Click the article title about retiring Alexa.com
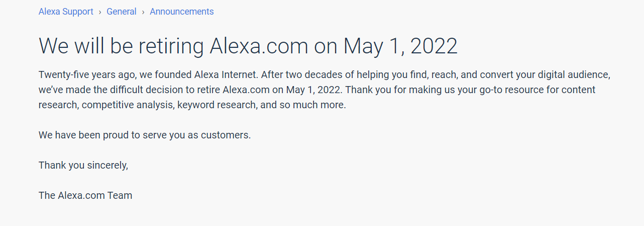This screenshot has height=226, width=644. pyautogui.click(x=248, y=46)
